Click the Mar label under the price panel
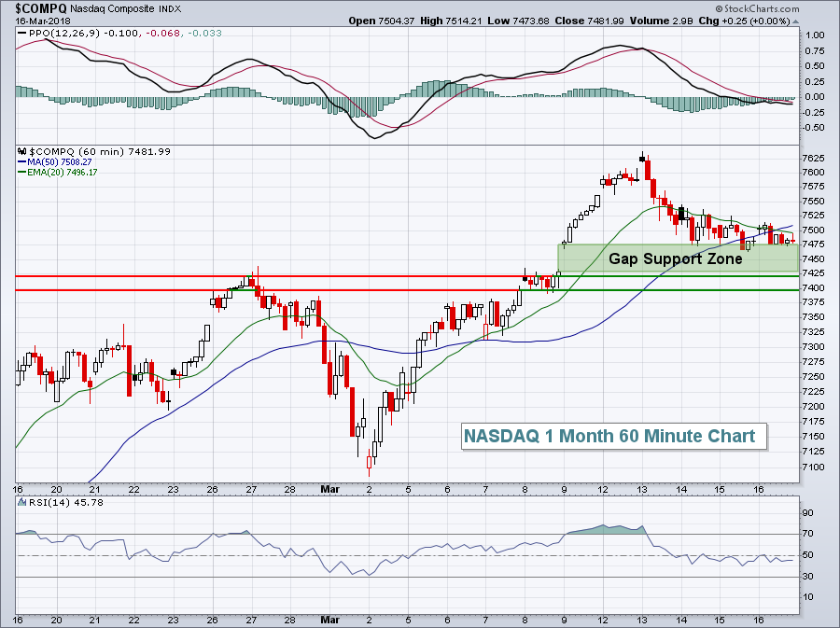The width and height of the screenshot is (840, 628). (329, 489)
